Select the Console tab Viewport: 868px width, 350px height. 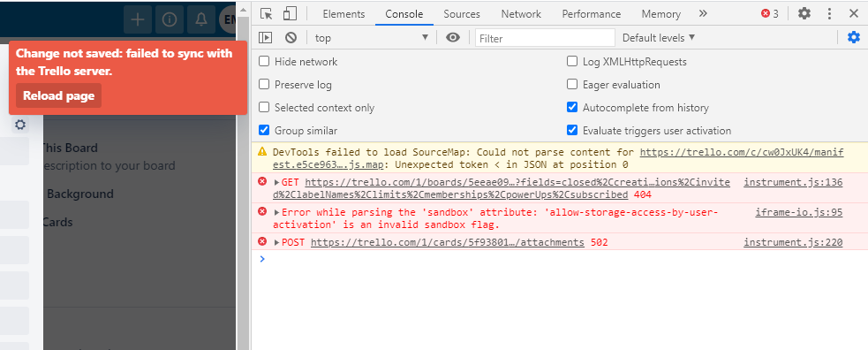[404, 14]
